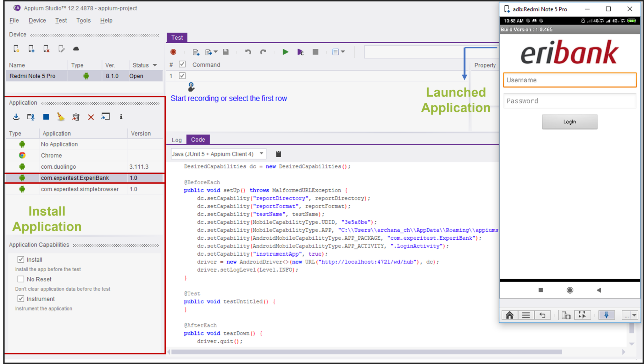Image resolution: width=644 pixels, height=364 pixels.
Task: Click the cloud device icon
Action: [x=76, y=49]
